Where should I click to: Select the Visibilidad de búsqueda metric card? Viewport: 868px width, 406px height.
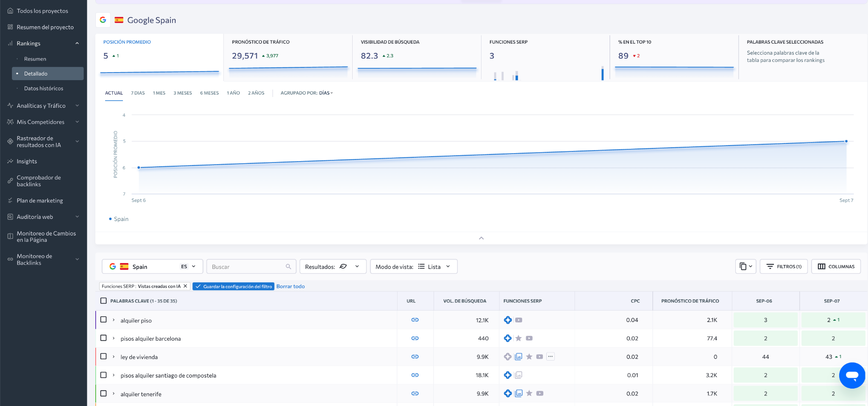click(x=417, y=57)
